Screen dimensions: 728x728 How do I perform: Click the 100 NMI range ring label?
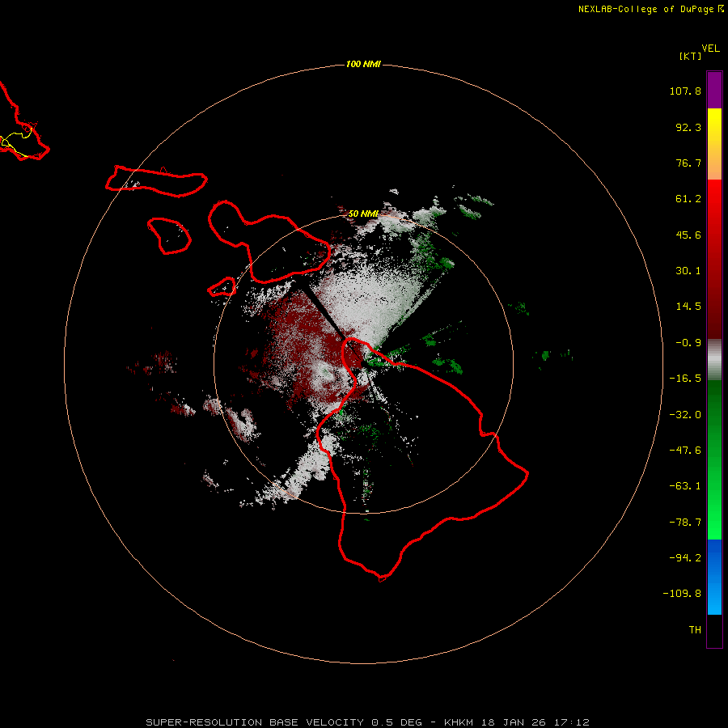(363, 64)
